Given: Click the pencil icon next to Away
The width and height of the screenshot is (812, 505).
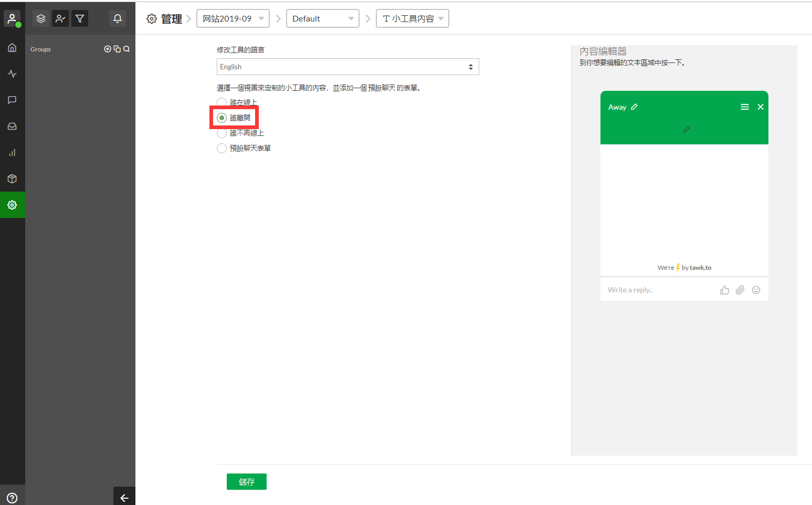Looking at the screenshot, I should point(634,107).
